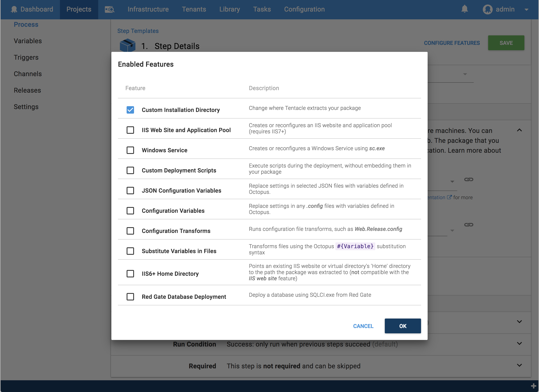
Task: Enable JSON Configuration Variables
Action: 130,190
